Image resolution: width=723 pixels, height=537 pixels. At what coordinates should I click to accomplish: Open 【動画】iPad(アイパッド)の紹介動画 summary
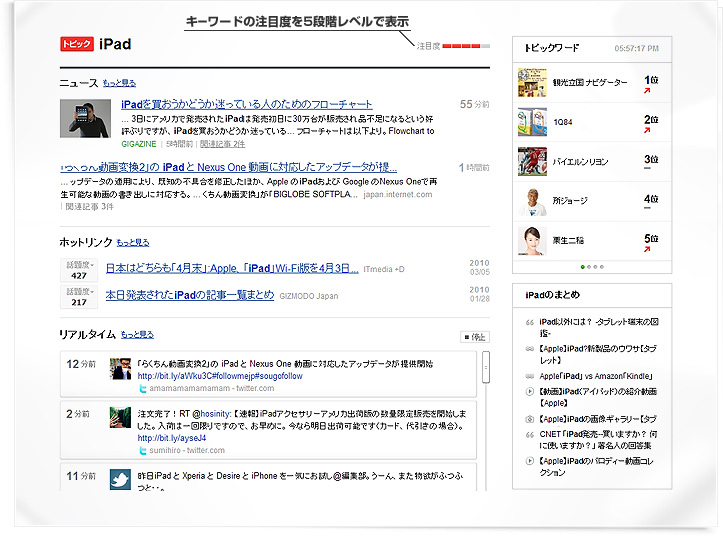(598, 397)
